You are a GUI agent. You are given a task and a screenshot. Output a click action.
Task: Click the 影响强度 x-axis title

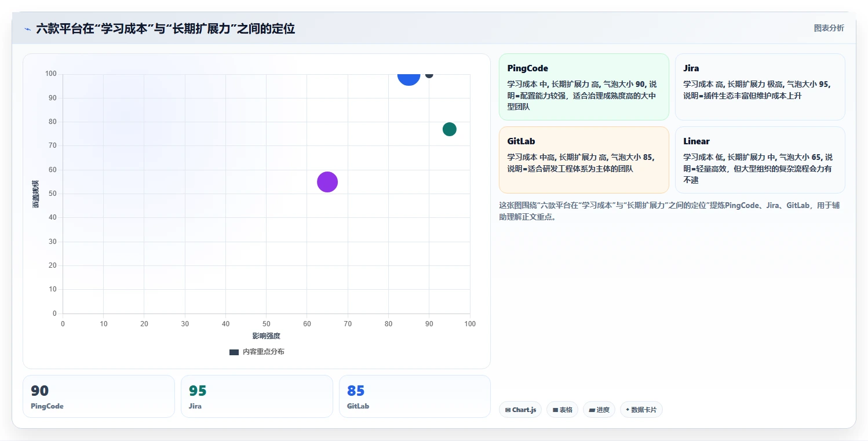266,336
